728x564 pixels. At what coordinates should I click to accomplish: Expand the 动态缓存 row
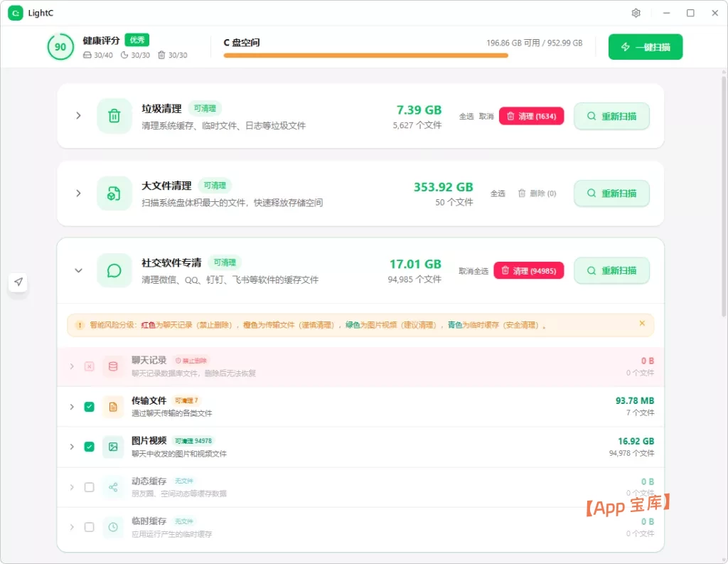point(72,487)
